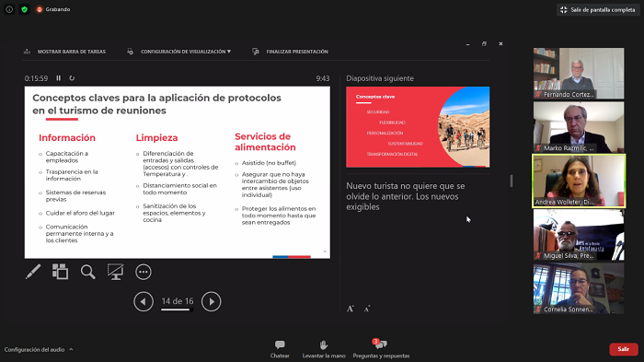Click the Diapositiva siguiente label
This screenshot has width=644, height=362.
click(380, 78)
